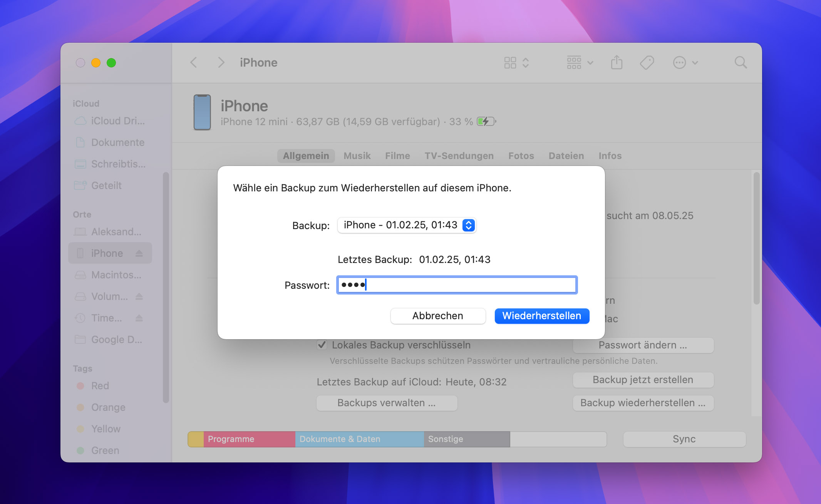
Task: Expand the More actions chevron
Action: (695, 63)
